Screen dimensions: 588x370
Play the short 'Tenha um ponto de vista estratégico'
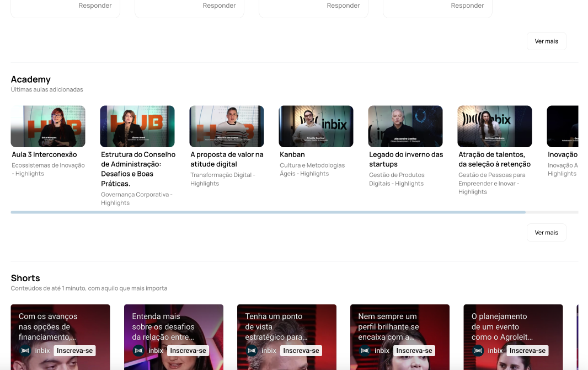(287, 337)
